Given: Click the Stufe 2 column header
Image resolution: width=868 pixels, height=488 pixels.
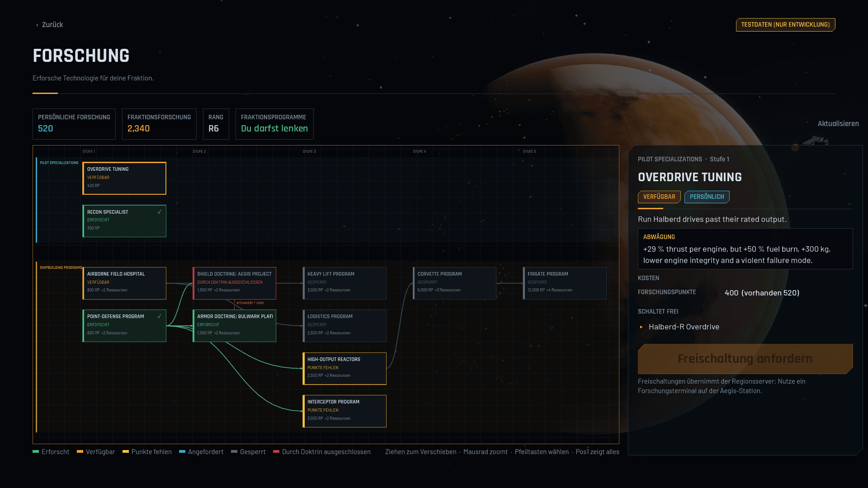Looking at the screenshot, I should coord(199,151).
